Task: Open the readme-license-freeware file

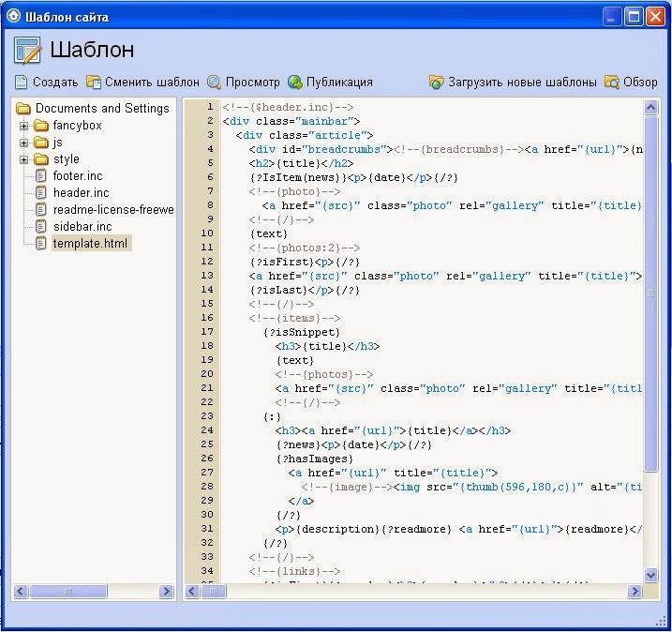Action: click(x=112, y=210)
